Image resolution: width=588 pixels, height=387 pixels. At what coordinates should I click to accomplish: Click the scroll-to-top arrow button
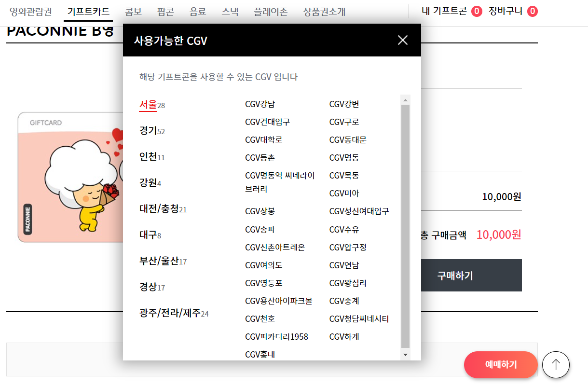click(556, 364)
